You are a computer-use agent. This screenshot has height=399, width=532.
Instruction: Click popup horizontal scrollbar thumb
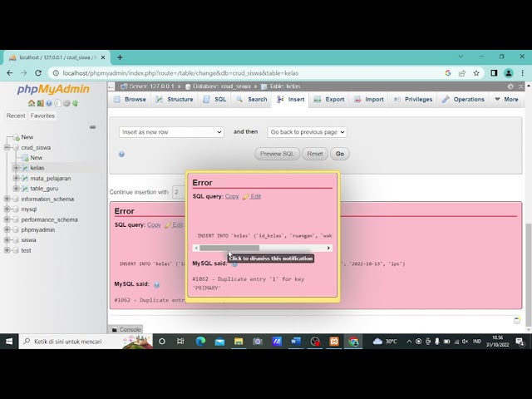click(x=229, y=248)
